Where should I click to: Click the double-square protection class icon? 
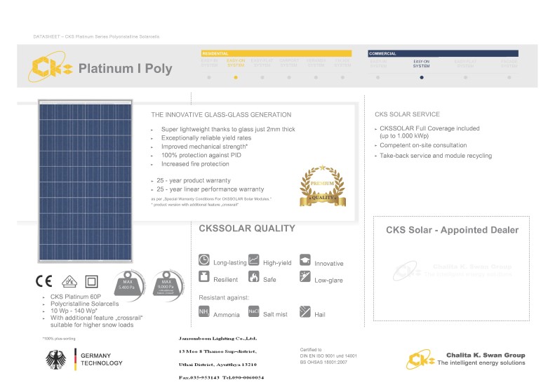[x=92, y=282]
